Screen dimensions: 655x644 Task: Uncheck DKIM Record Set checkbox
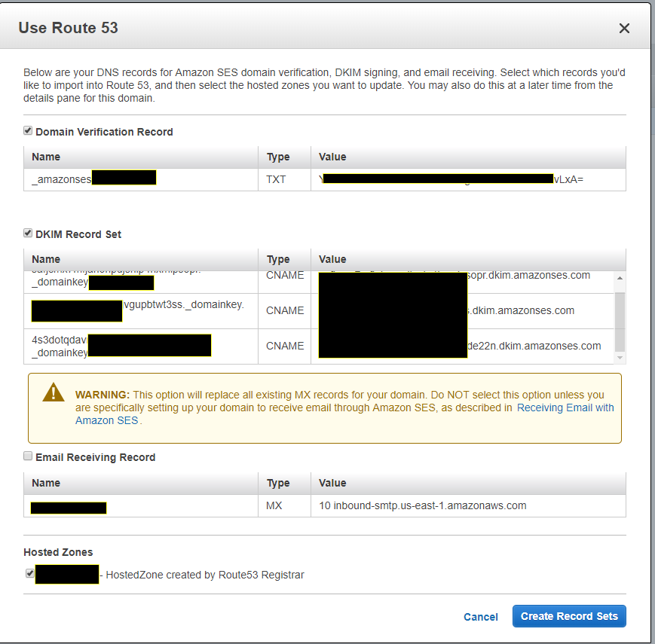(28, 233)
